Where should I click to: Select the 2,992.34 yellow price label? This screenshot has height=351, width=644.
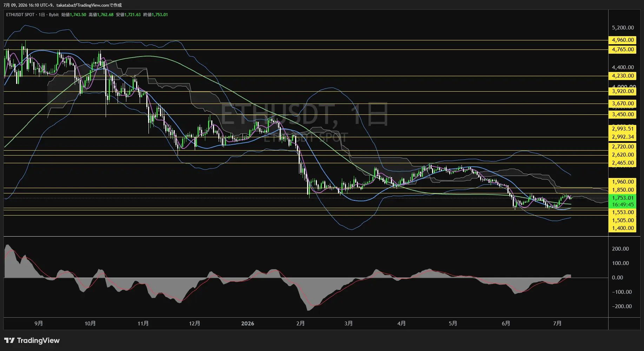tap(623, 137)
